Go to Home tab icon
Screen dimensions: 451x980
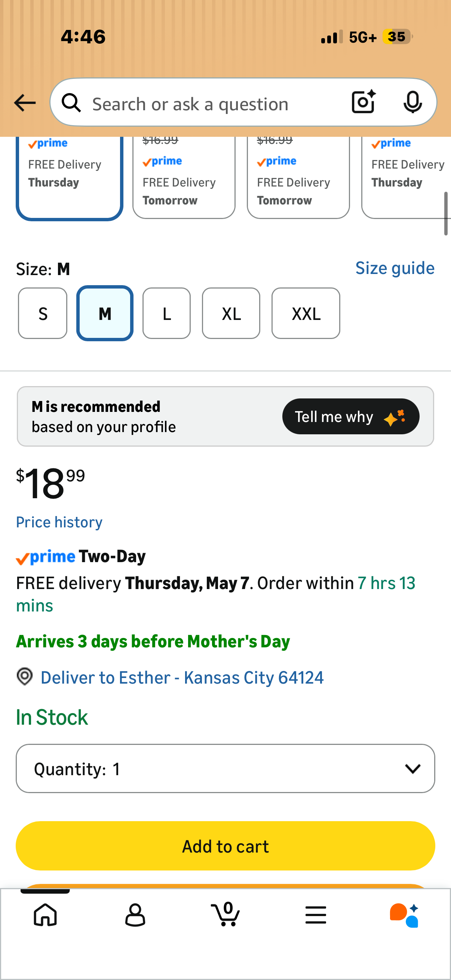click(x=45, y=915)
